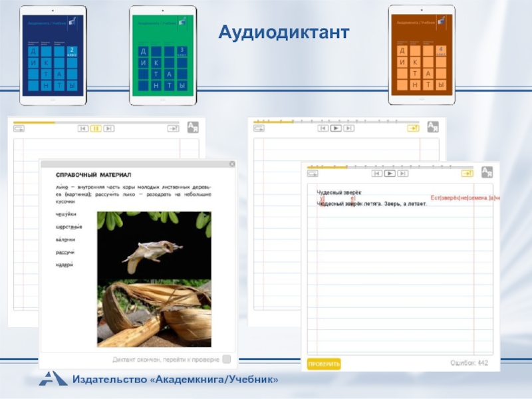Click the word 'чешуйки' in the reference list

coord(66,214)
